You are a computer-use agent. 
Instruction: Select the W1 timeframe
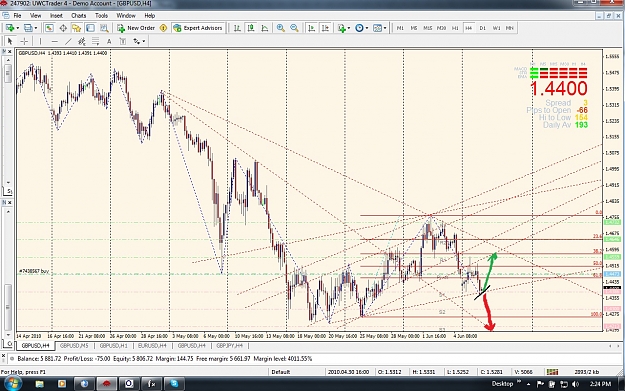pyautogui.click(x=496, y=28)
